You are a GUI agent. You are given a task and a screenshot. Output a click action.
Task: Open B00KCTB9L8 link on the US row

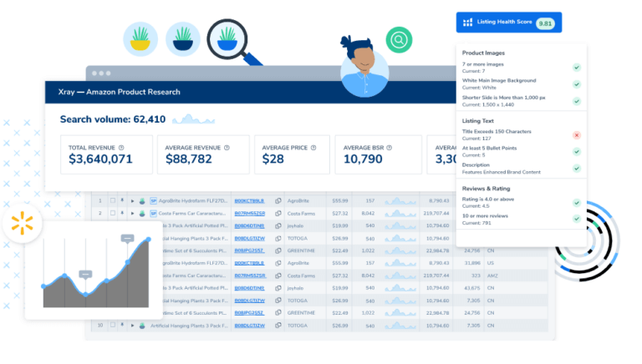[249, 263]
